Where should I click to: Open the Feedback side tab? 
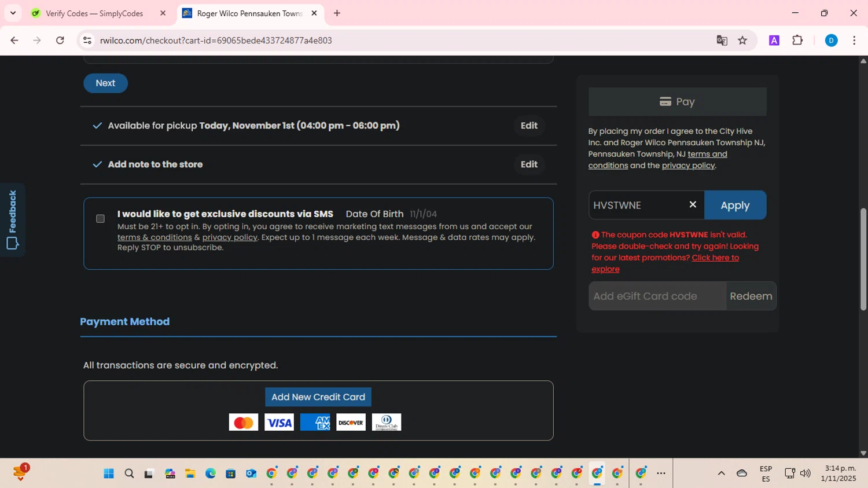point(12,220)
